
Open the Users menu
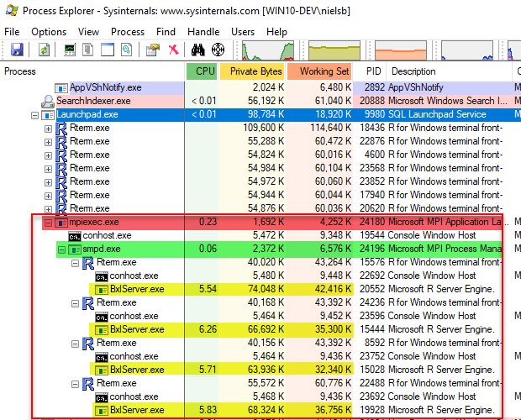pyautogui.click(x=243, y=32)
